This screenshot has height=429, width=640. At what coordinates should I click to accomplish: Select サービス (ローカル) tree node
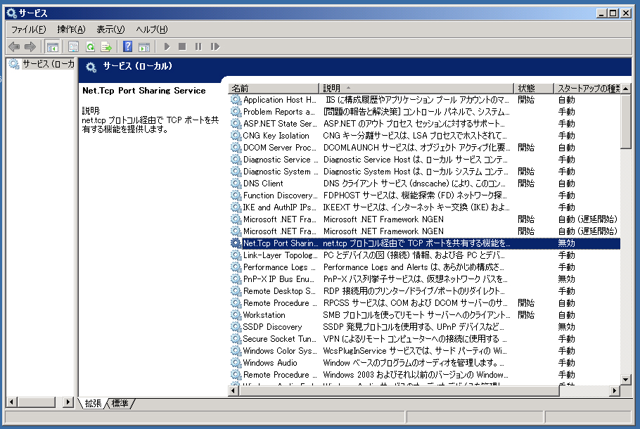pyautogui.click(x=42, y=64)
